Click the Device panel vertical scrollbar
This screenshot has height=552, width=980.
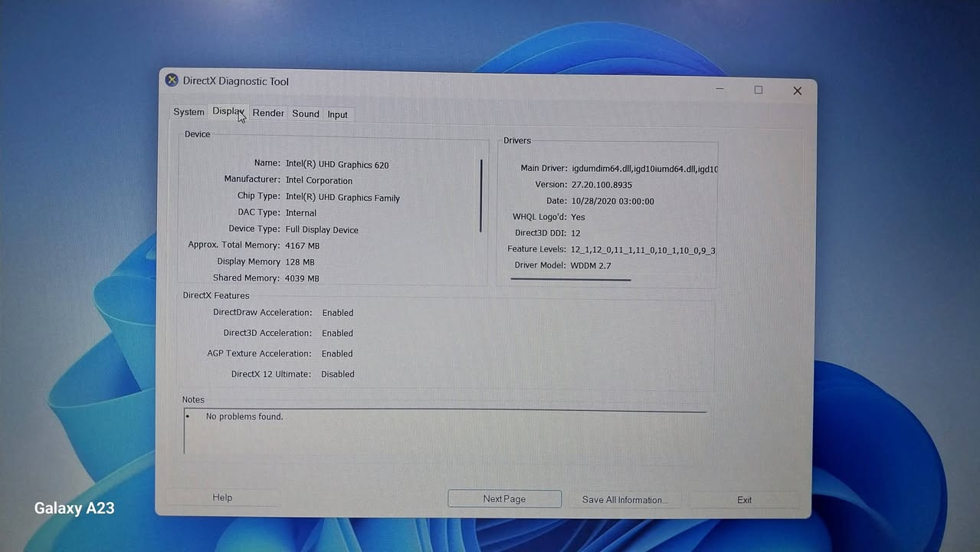click(481, 195)
